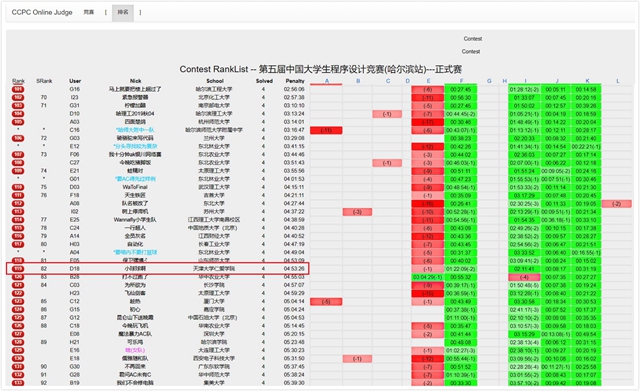Open problem A from the header

point(327,81)
